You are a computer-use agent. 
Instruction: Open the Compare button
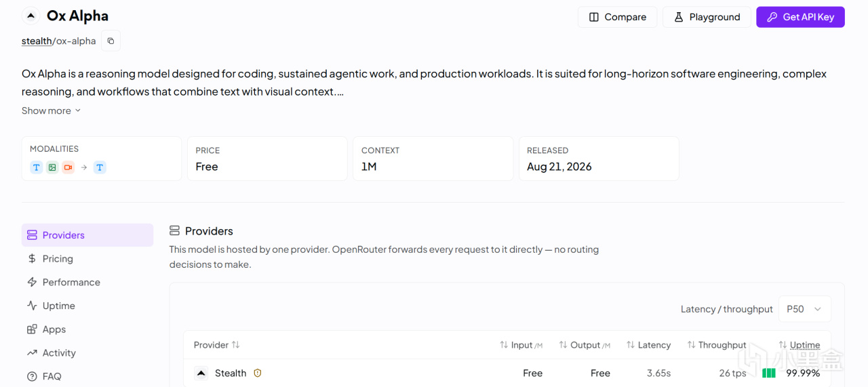pos(617,17)
